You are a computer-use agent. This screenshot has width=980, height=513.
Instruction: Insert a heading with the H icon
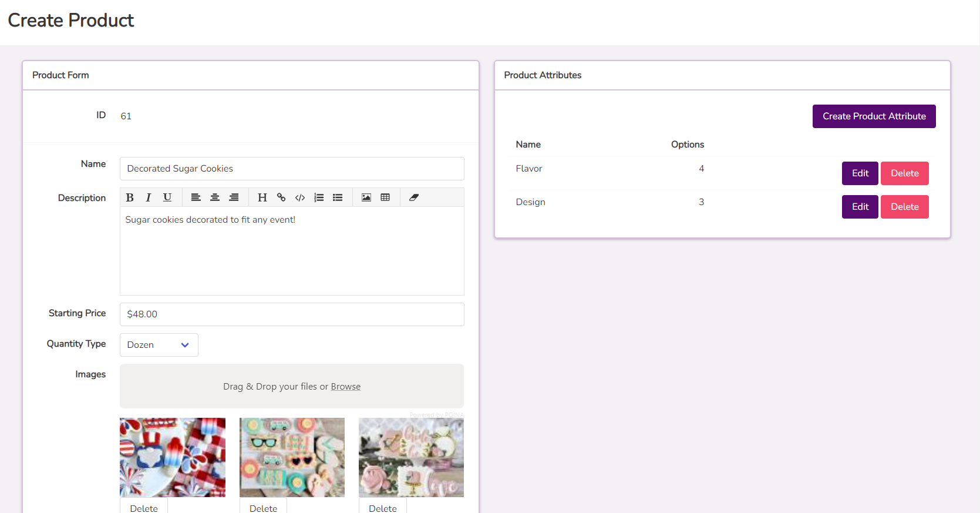click(262, 197)
